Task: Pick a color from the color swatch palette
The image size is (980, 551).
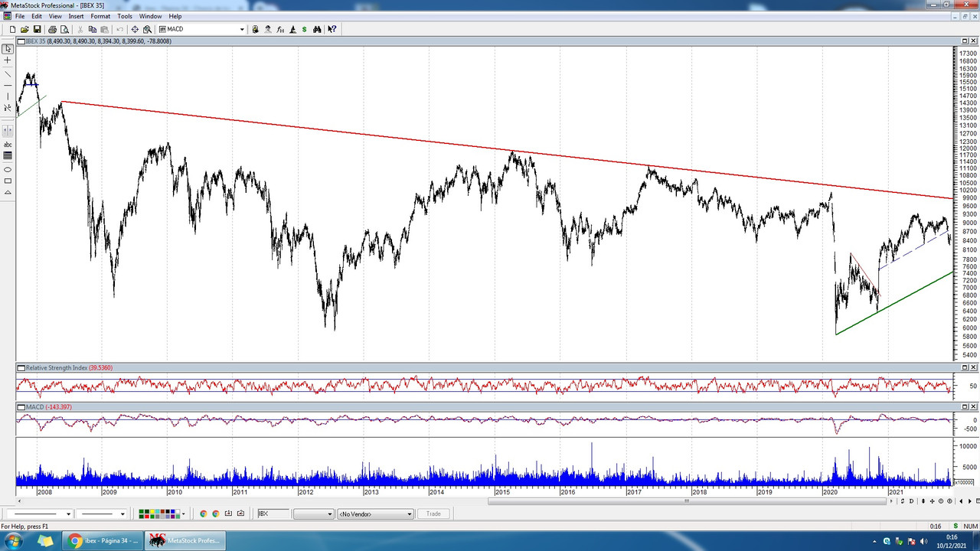Action: tap(153, 514)
